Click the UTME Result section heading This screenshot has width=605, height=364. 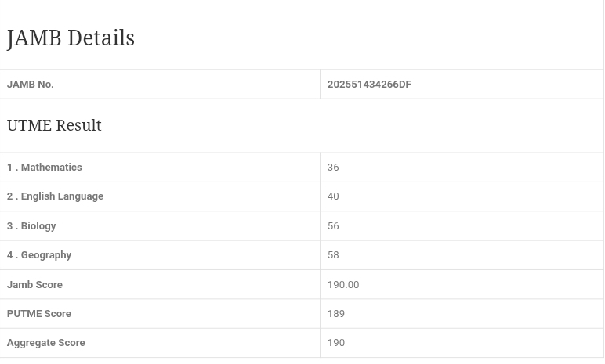[54, 126]
